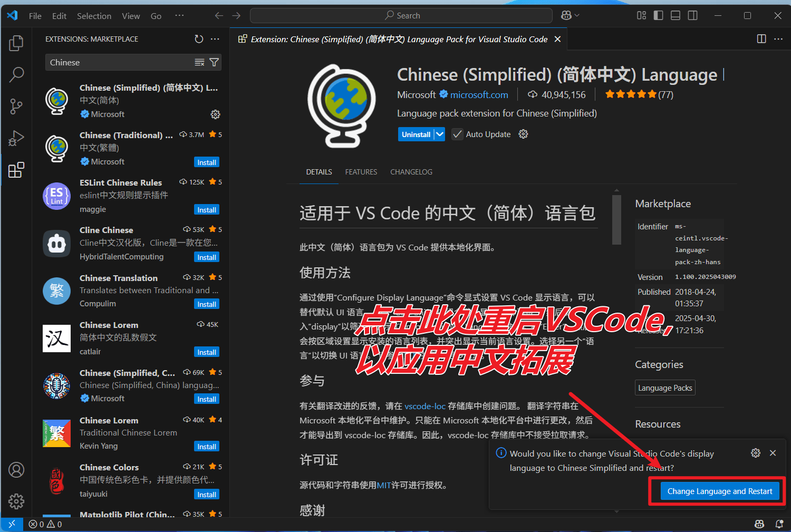This screenshot has height=532, width=791.
Task: Open the Copilot dropdown in title bar
Action: click(570, 16)
